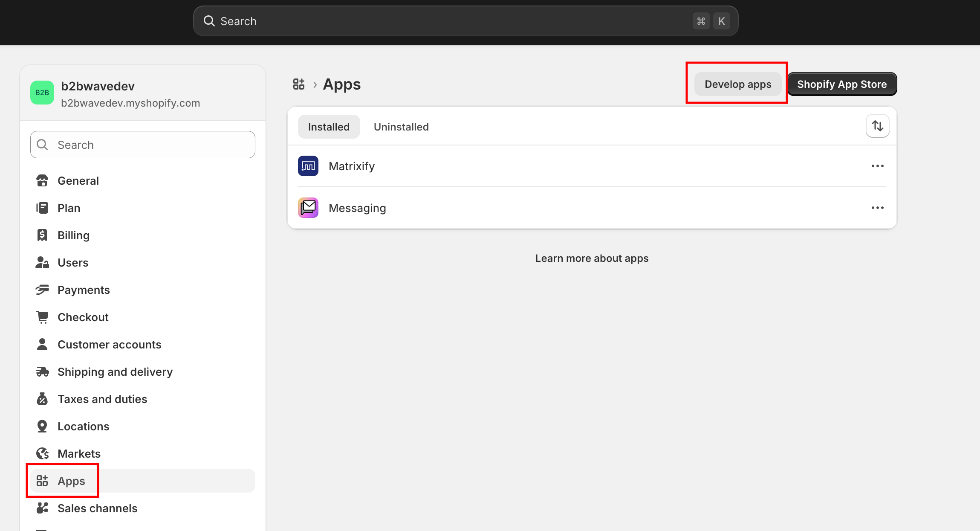Screen dimensions: 980x531
Task: Open the Matrixify three-dot options menu
Action: [x=877, y=166]
